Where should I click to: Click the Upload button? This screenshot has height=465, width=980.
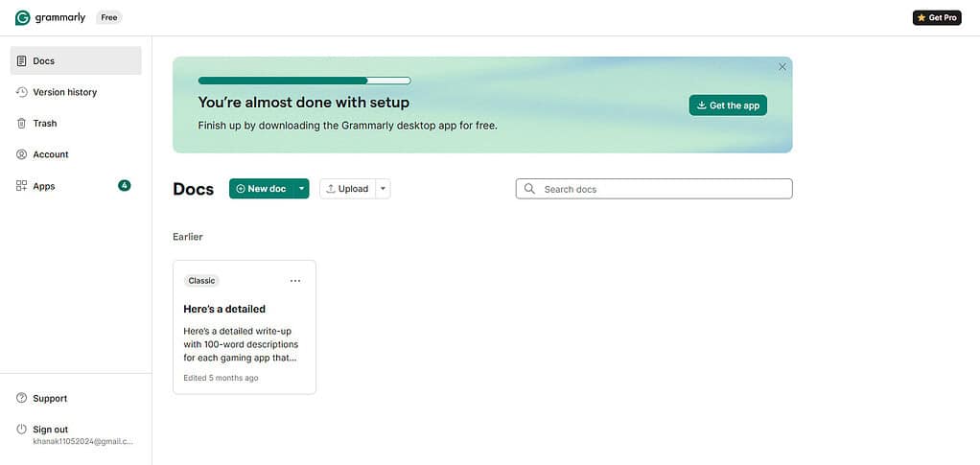pos(347,189)
